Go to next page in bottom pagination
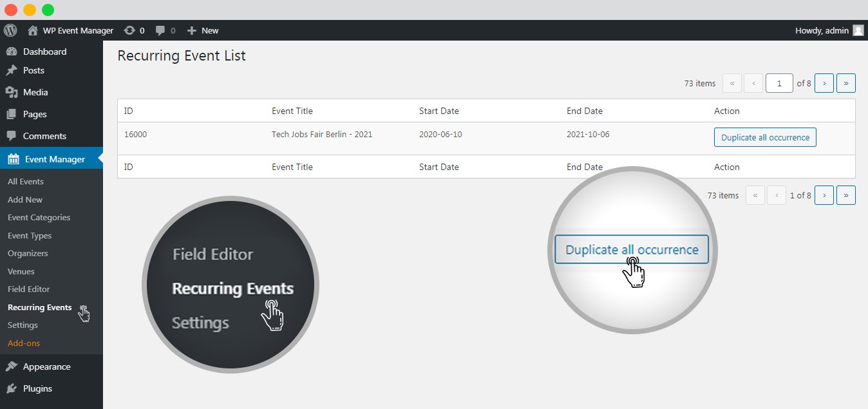This screenshot has width=868, height=409. [824, 195]
